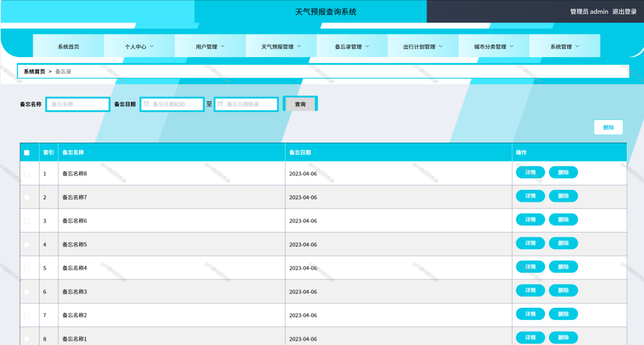
Task: Open the 天气预报管理 menu label
Action: pos(277,47)
